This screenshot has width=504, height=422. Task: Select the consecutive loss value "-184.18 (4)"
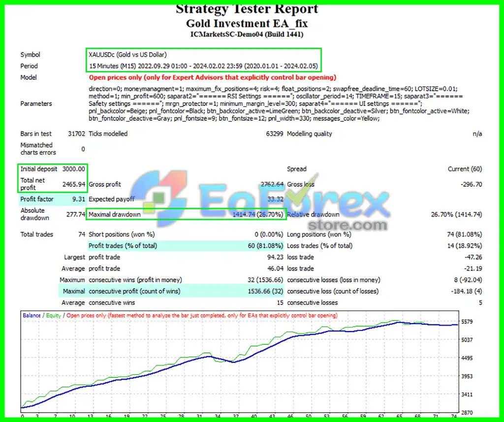coord(467,291)
